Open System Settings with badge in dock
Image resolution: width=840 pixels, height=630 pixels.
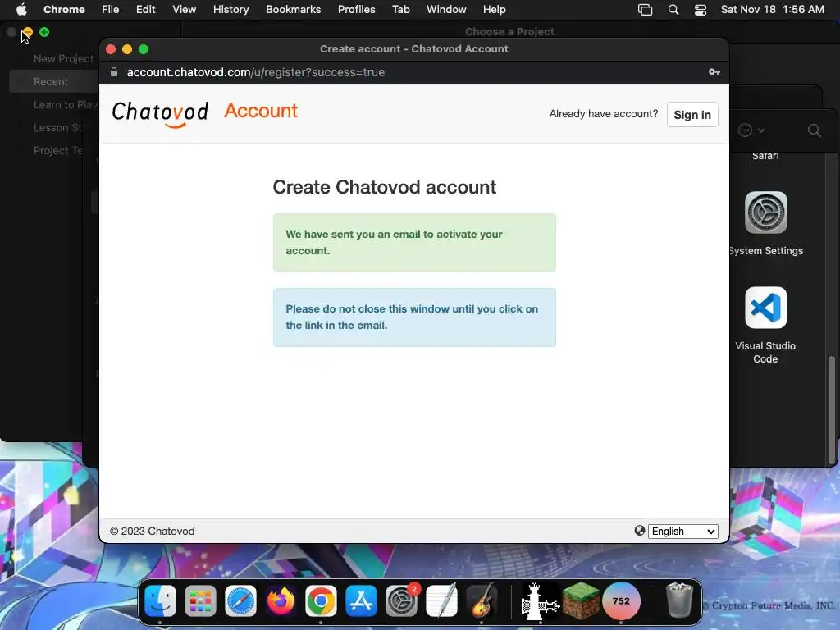coord(401,600)
